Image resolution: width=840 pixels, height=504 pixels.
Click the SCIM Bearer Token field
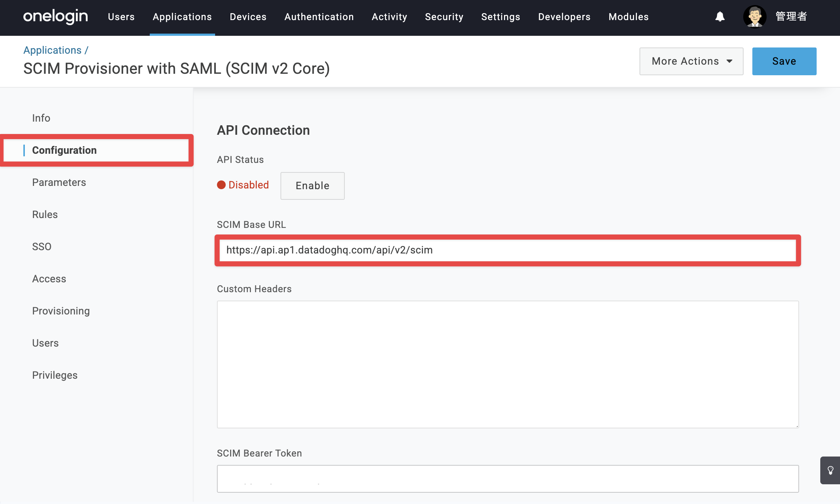point(508,479)
